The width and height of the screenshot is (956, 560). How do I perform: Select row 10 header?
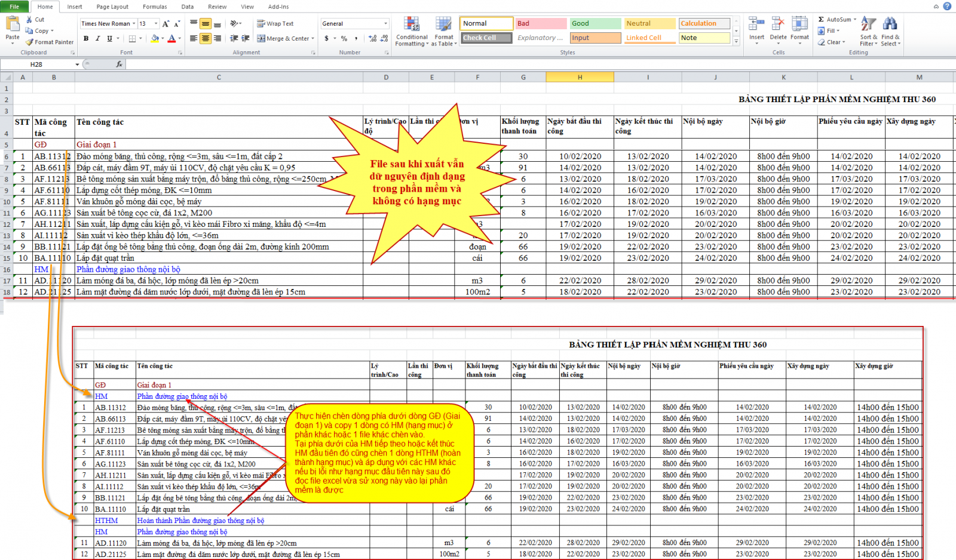pos(7,202)
